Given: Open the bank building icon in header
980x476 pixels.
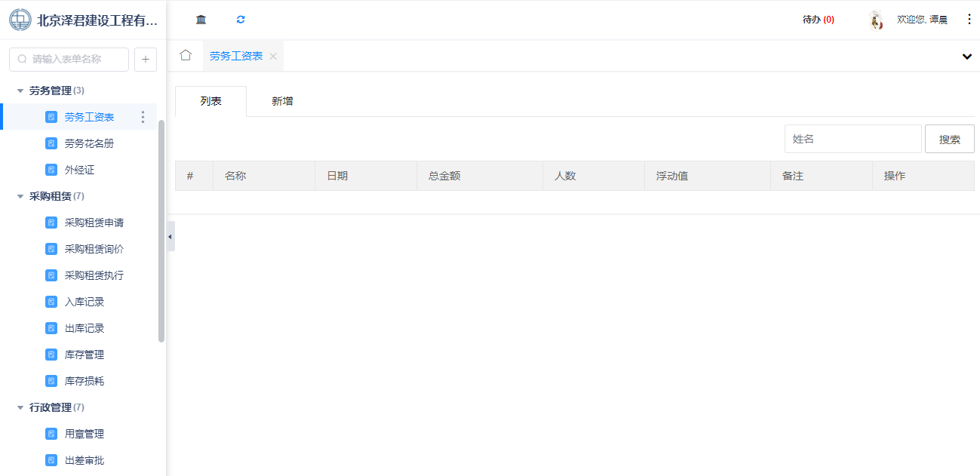Looking at the screenshot, I should (201, 20).
